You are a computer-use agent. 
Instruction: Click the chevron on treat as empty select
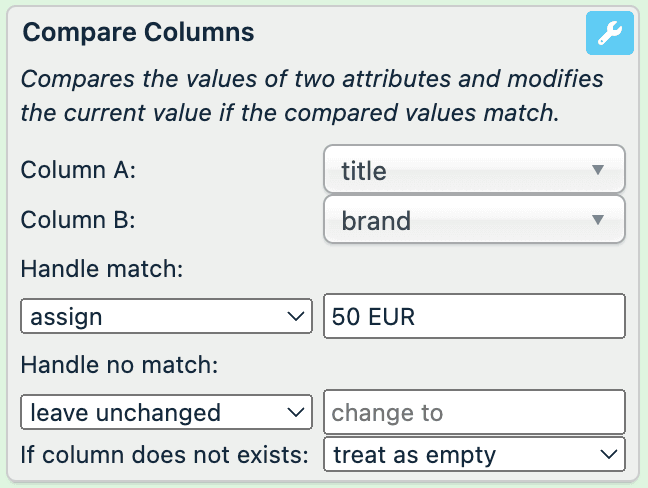(607, 455)
